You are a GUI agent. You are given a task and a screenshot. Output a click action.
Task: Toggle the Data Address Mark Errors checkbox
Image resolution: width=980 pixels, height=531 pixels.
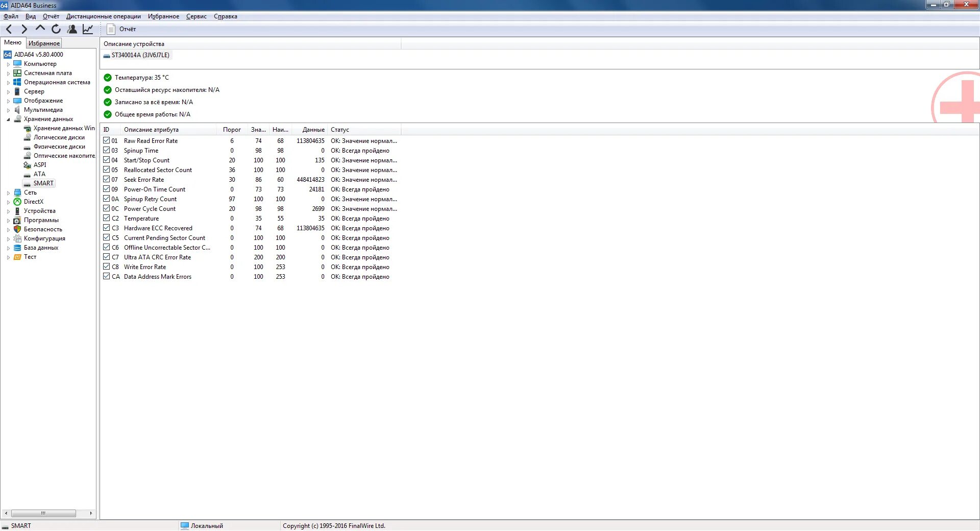point(107,276)
